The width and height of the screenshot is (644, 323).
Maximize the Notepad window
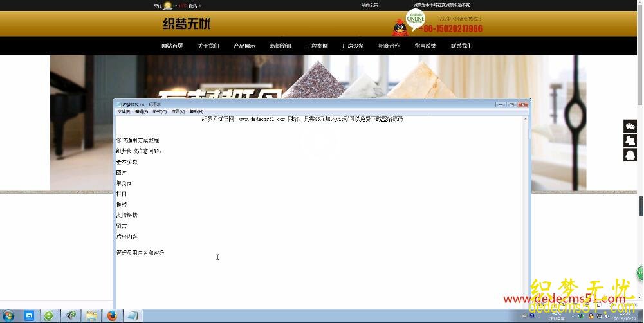click(511, 105)
